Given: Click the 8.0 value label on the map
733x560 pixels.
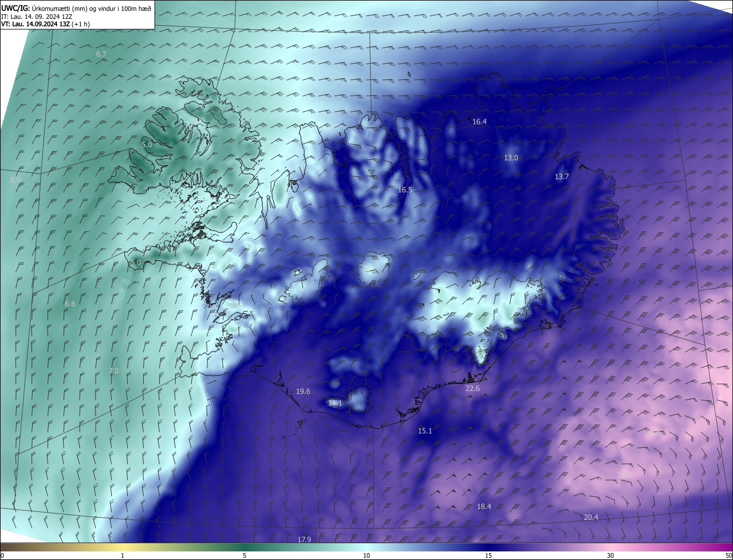Looking at the screenshot, I should (15, 180).
